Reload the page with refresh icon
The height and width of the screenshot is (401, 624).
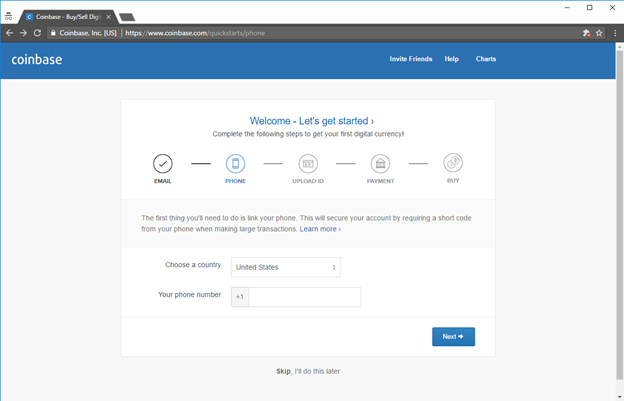click(37, 33)
